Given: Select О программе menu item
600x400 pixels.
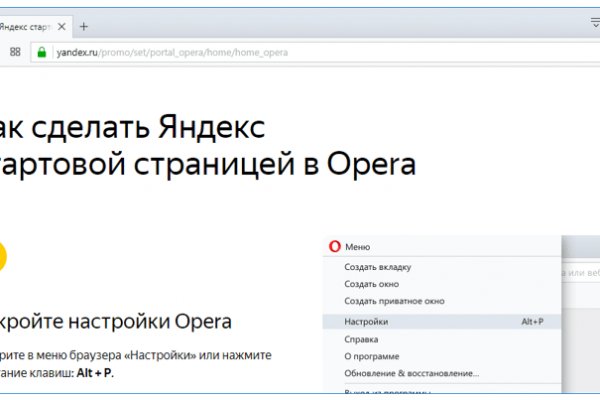Looking at the screenshot, I should 371,356.
